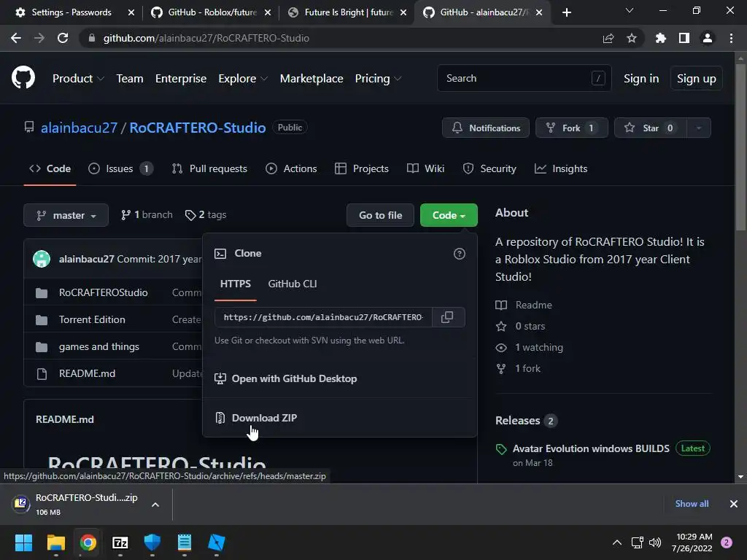This screenshot has width=747, height=560.
Task: Click the GitHub Octocat home logo
Action: [23, 77]
